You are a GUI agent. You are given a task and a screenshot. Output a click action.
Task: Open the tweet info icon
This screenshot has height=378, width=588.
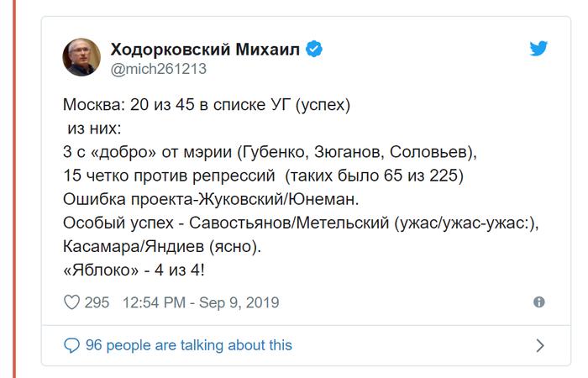pos(539,302)
